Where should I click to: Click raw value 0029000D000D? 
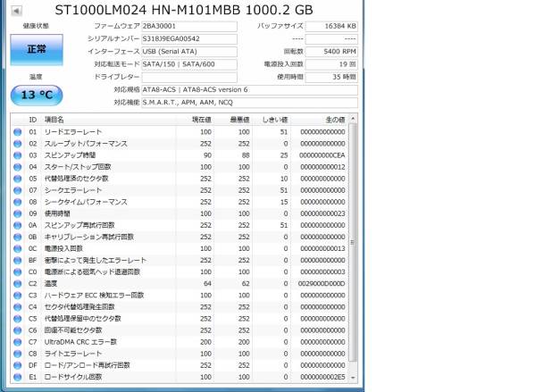[322, 284]
